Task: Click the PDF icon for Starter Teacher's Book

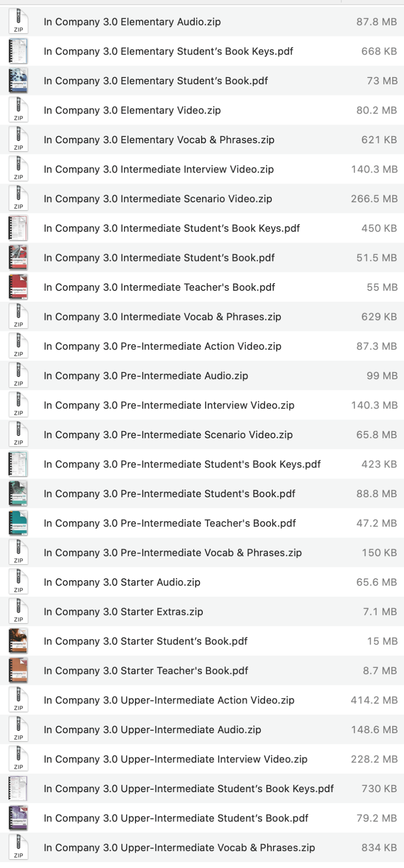Action: pyautogui.click(x=18, y=670)
